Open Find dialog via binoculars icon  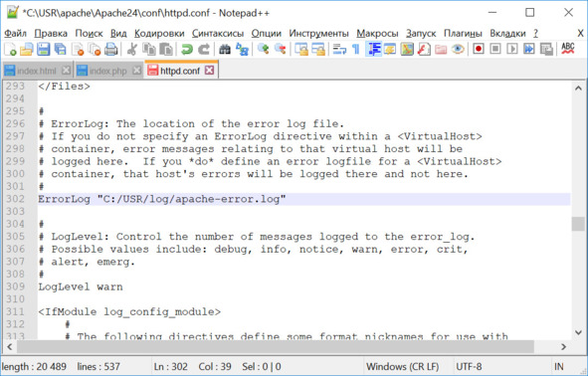(225, 49)
